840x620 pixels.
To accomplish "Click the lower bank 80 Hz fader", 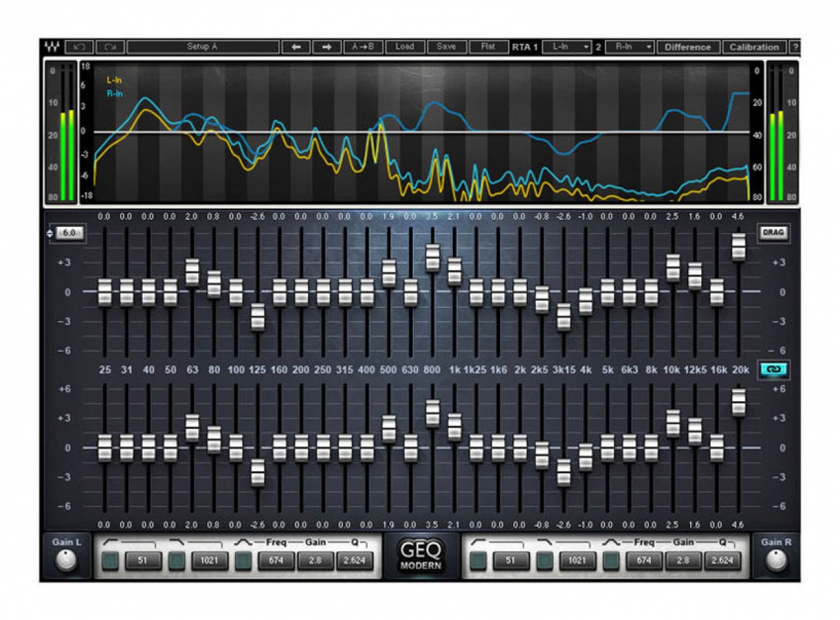I will (x=214, y=439).
